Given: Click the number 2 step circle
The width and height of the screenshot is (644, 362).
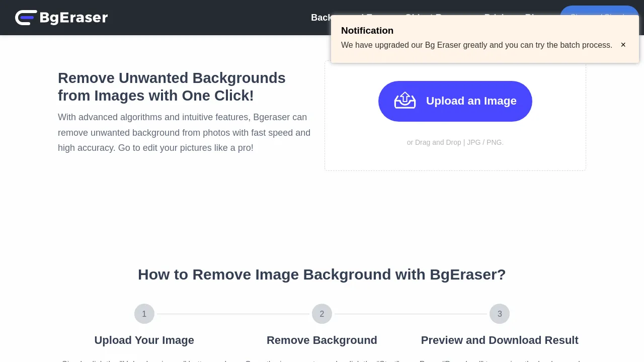Looking at the screenshot, I should (x=322, y=314).
